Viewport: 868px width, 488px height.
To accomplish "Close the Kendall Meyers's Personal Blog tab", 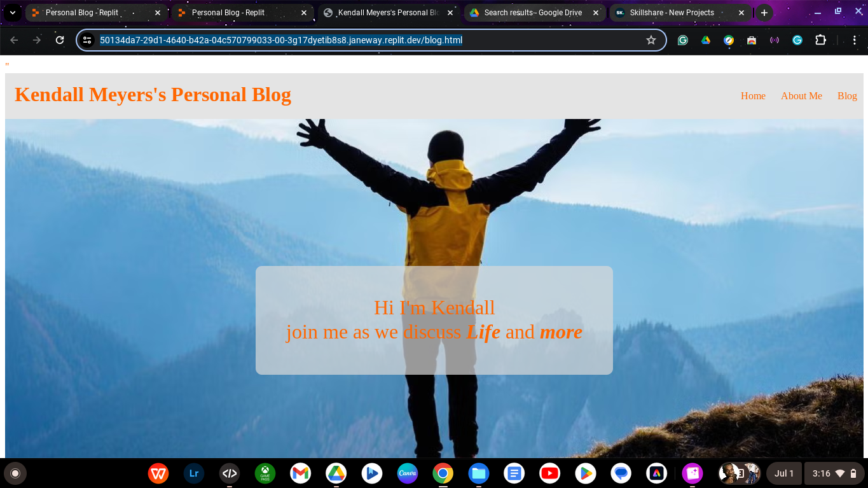I will coord(450,13).
